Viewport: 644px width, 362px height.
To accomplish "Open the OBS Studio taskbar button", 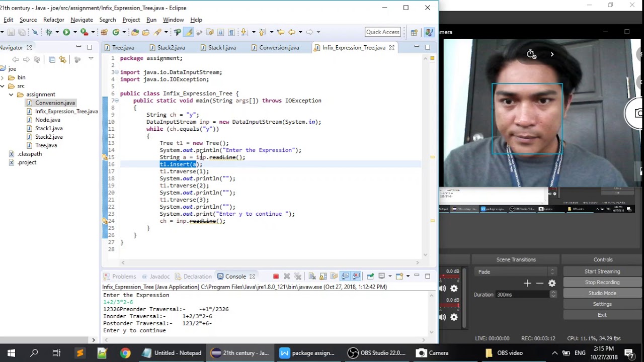I will pos(377,353).
